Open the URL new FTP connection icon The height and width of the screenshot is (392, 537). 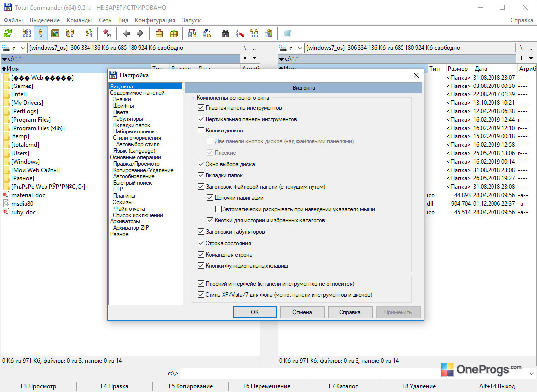[x=207, y=33]
